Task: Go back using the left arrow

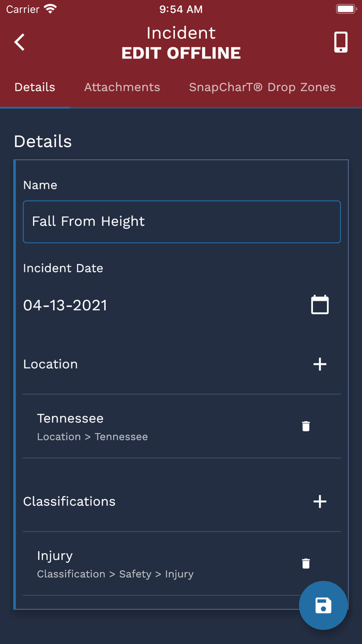Action: [x=19, y=42]
